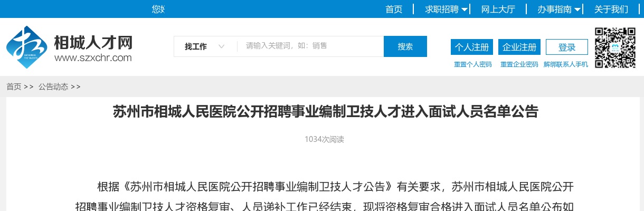Viewport: 644px width, 211px height.
Task: Click the 公告动态 breadcrumb link
Action: click(53, 87)
